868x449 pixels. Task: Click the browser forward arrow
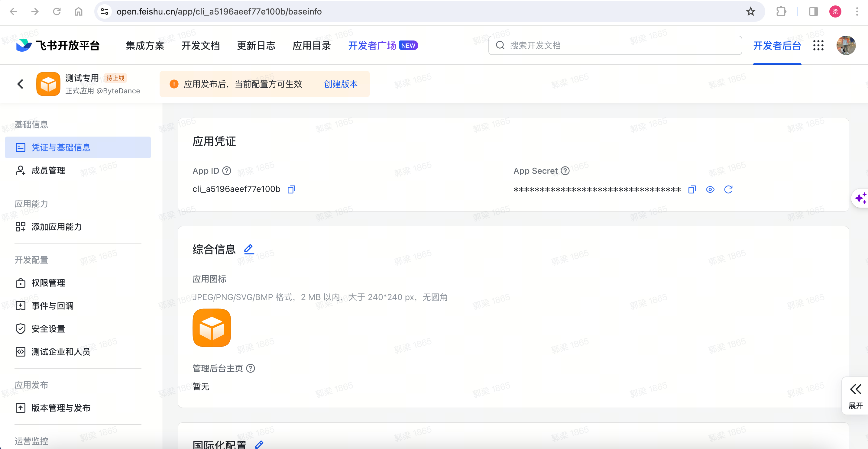[x=35, y=11]
